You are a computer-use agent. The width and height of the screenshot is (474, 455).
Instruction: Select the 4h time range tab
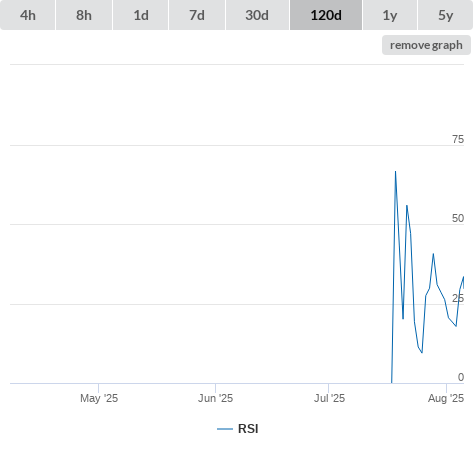tap(28, 15)
